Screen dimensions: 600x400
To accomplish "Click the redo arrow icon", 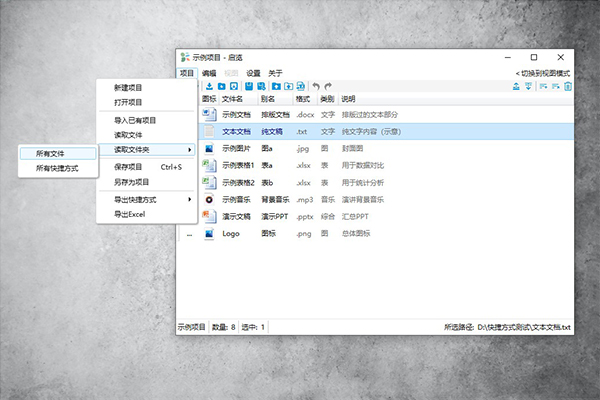I will tap(328, 86).
